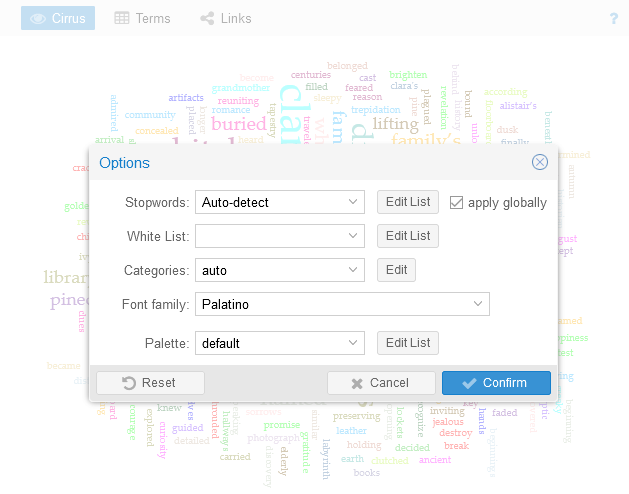
Task: Close the Options dialog with X icon
Action: tap(540, 162)
